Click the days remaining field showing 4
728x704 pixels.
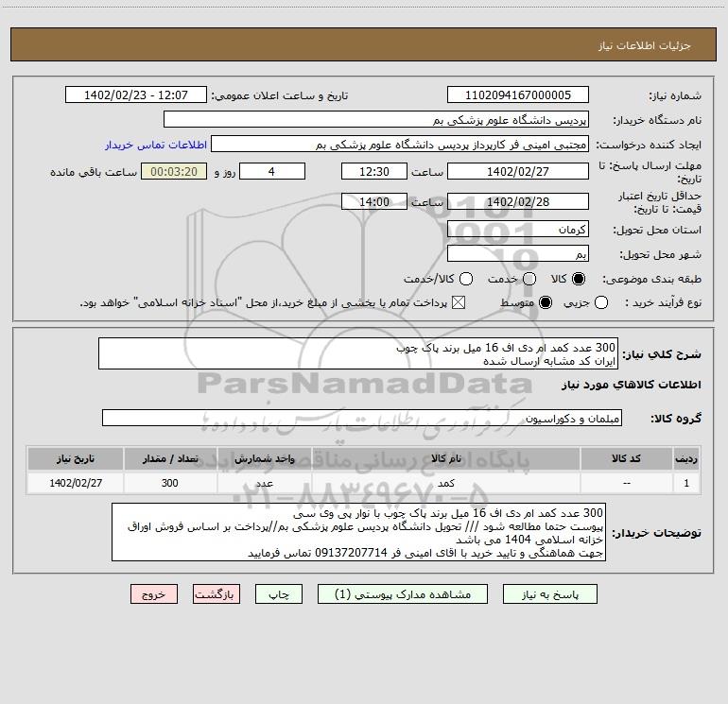point(272,172)
